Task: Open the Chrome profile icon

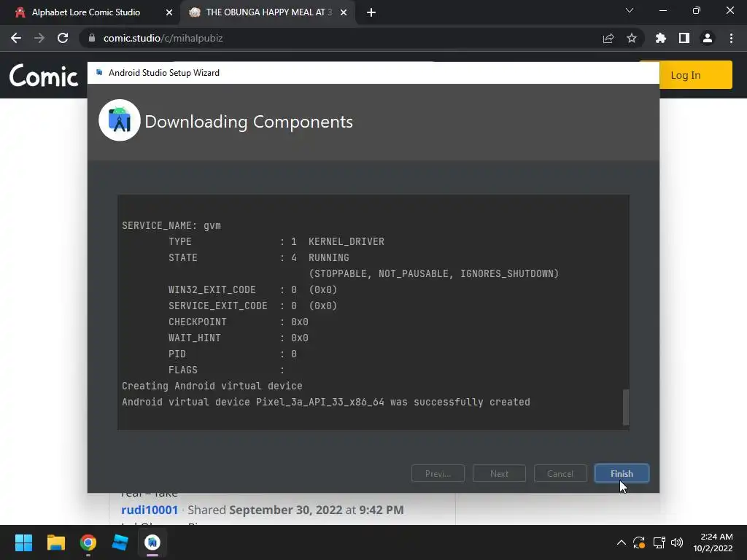Action: 708,38
